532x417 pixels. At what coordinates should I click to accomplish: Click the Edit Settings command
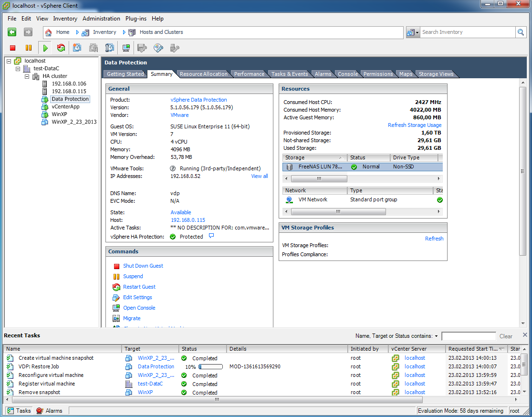point(137,297)
